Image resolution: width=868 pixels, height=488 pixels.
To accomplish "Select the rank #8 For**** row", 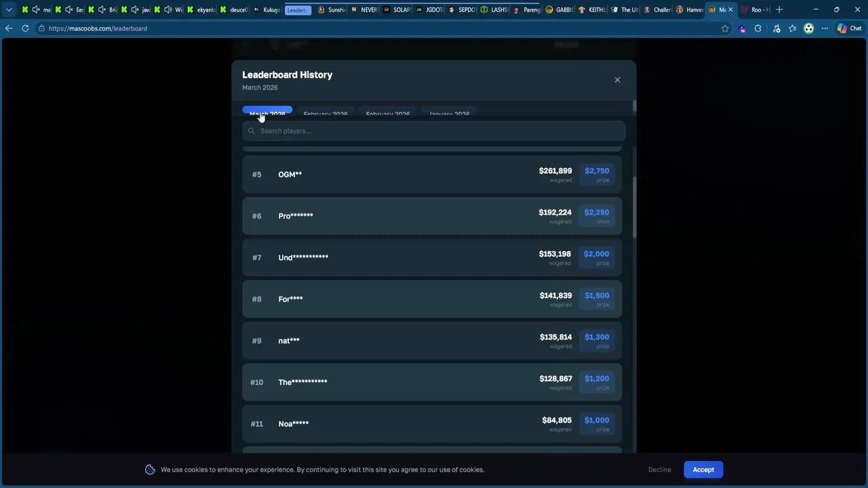I will click(x=432, y=299).
